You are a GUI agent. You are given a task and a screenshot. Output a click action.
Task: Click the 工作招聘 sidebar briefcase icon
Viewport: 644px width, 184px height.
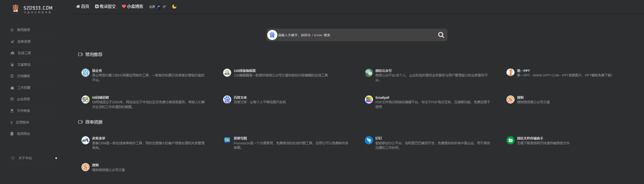pos(12,87)
